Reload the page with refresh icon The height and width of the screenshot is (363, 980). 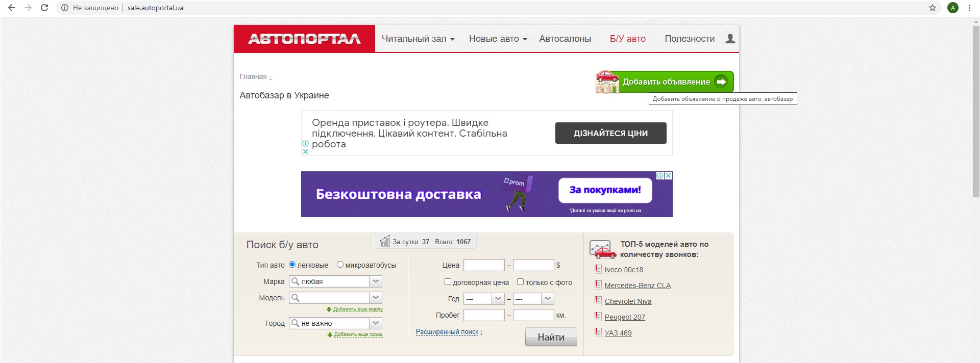click(x=44, y=8)
